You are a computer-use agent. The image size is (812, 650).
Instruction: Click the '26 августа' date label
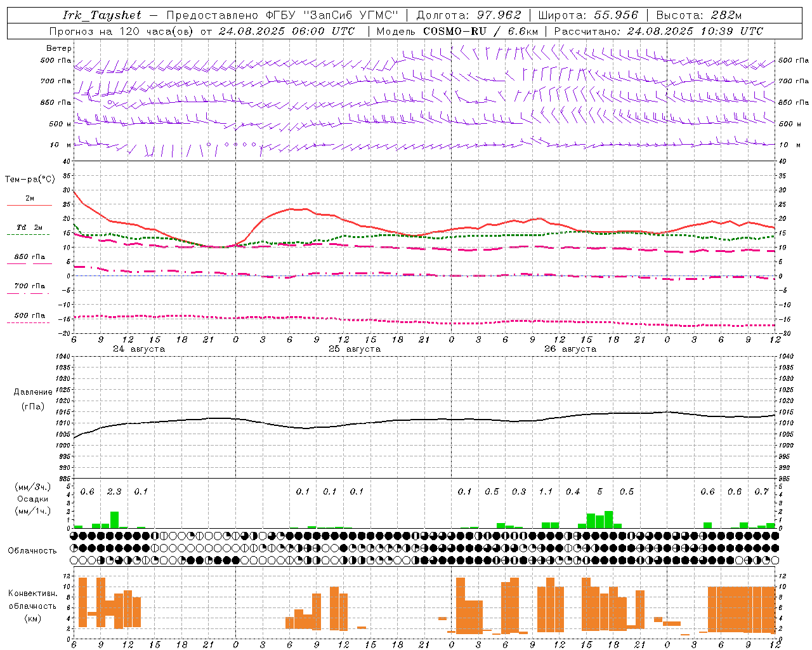[x=570, y=349]
